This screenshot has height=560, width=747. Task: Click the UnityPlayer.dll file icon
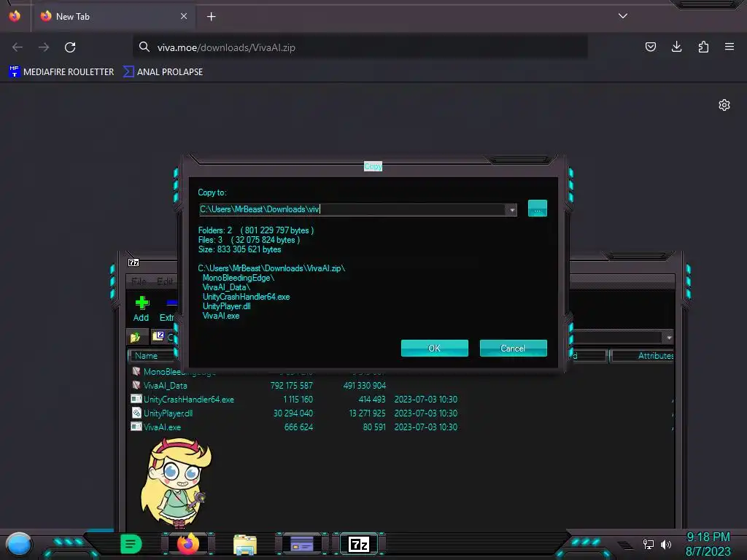click(x=136, y=413)
